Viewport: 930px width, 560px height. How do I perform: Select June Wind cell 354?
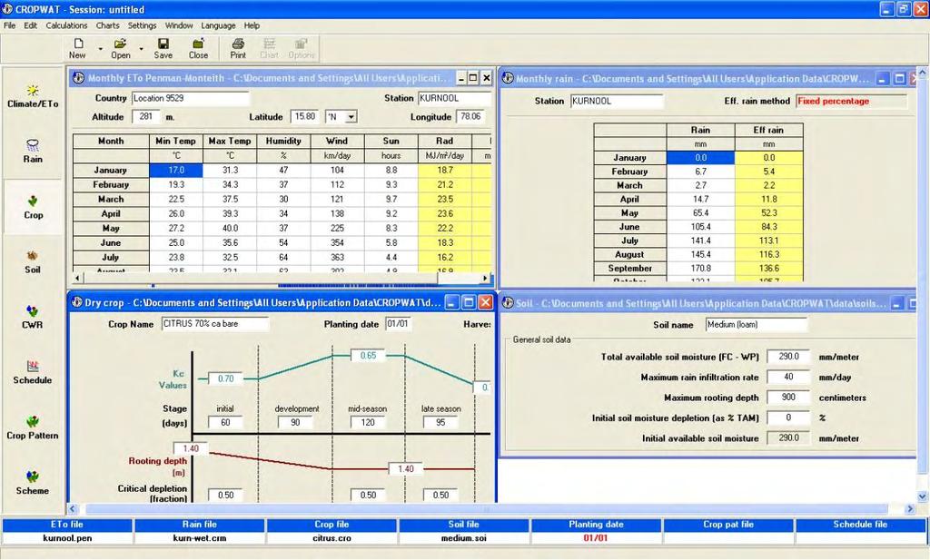(337, 243)
